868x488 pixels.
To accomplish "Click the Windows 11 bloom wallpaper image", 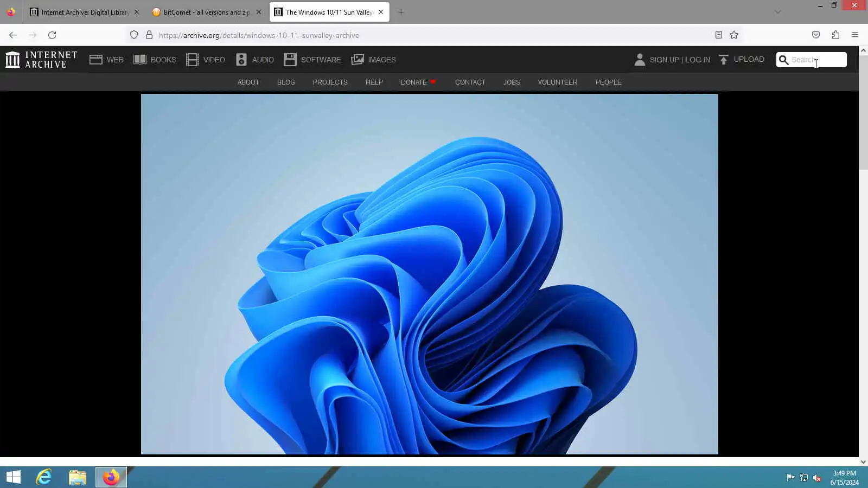I will point(430,274).
